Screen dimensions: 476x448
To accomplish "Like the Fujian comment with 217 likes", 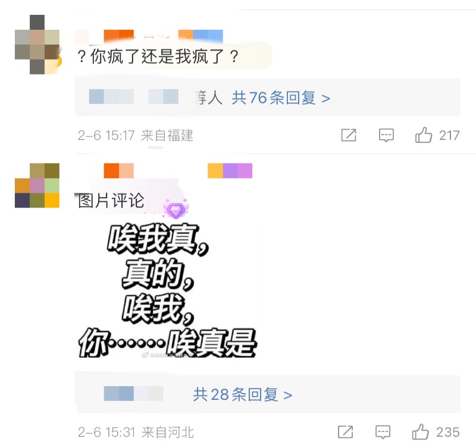I will tap(424, 135).
